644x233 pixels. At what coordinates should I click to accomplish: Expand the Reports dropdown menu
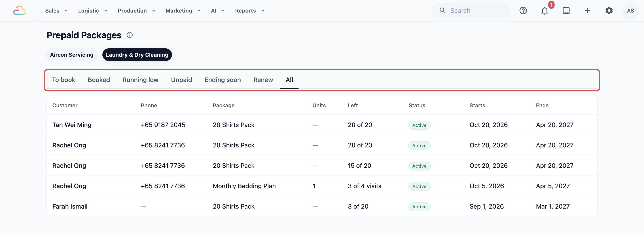250,11
